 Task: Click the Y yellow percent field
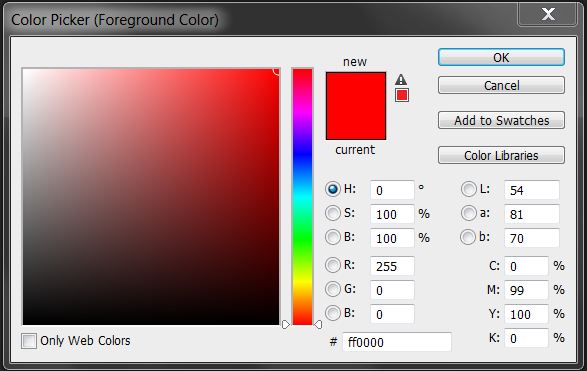click(x=526, y=314)
